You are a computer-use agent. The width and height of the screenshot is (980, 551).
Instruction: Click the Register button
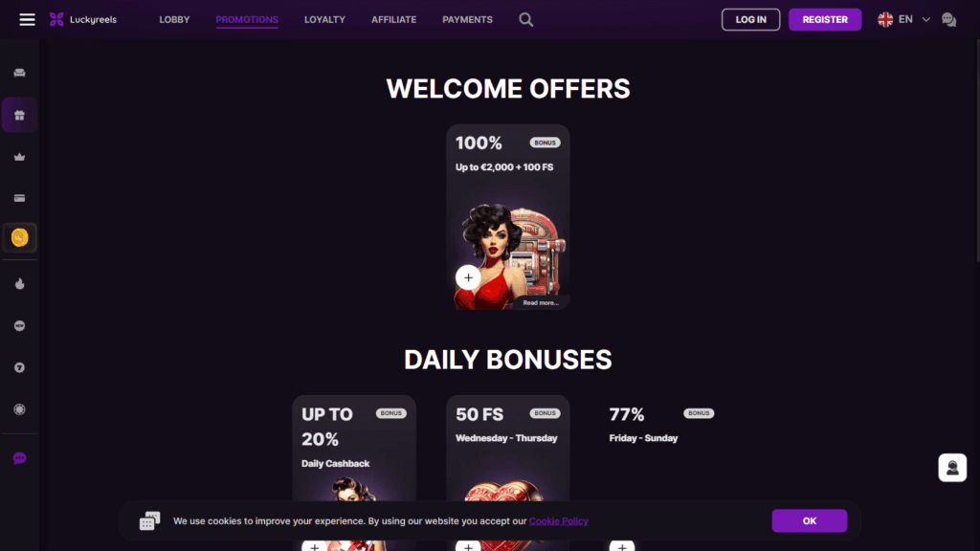tap(825, 19)
